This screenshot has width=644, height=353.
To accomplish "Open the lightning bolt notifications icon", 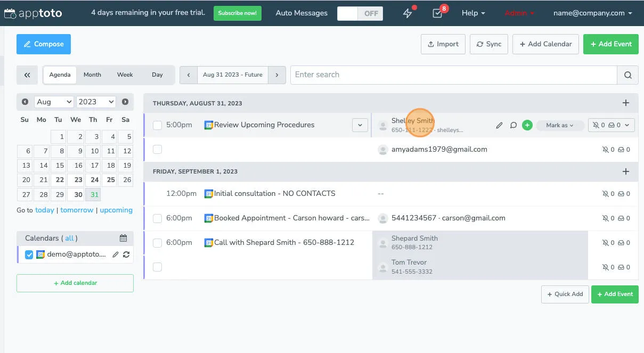I will click(x=408, y=13).
